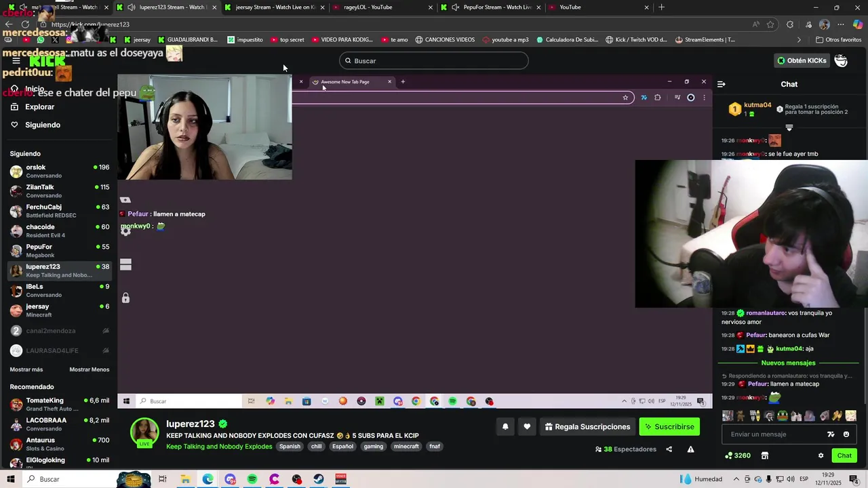Open FerchuCabj channel in sidebar

[59, 211]
